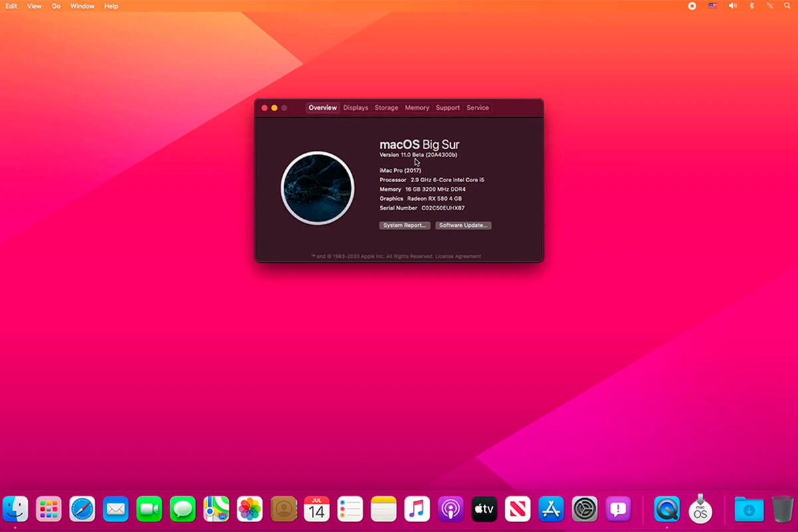The image size is (798, 532).
Task: Open Feedback Assistant in the Dock
Action: pos(618,509)
